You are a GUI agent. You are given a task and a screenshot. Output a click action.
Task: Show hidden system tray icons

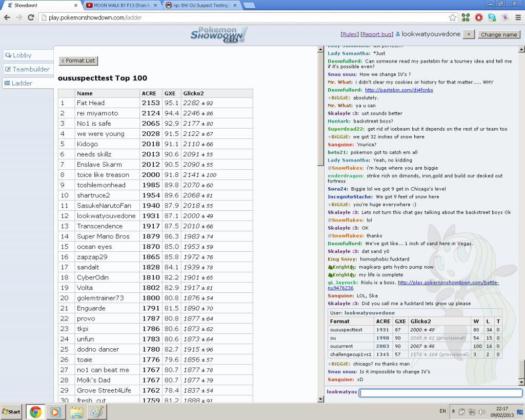pyautogui.click(x=453, y=411)
